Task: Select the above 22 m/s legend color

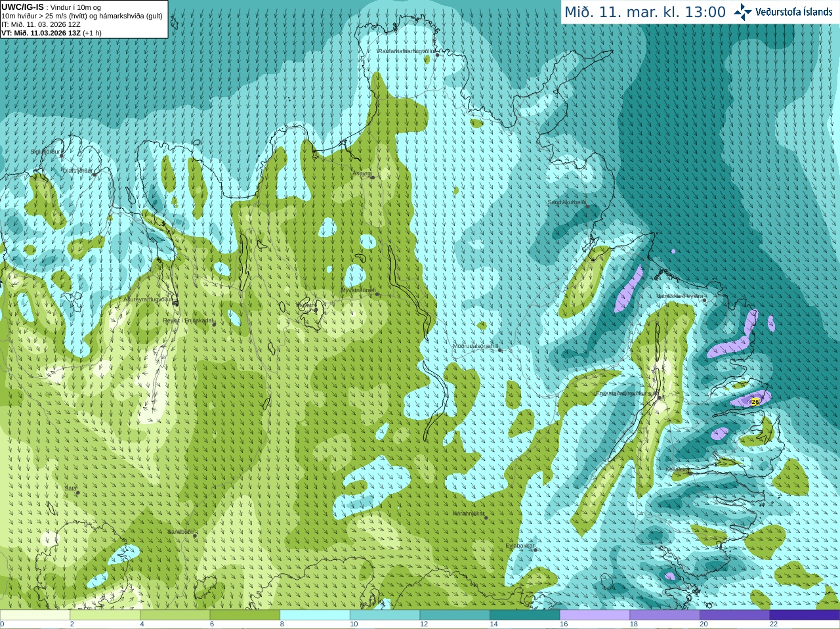Action: click(x=805, y=615)
